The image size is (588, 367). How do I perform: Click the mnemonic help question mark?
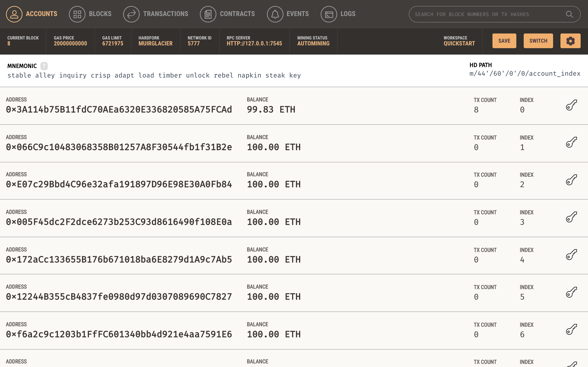point(44,66)
